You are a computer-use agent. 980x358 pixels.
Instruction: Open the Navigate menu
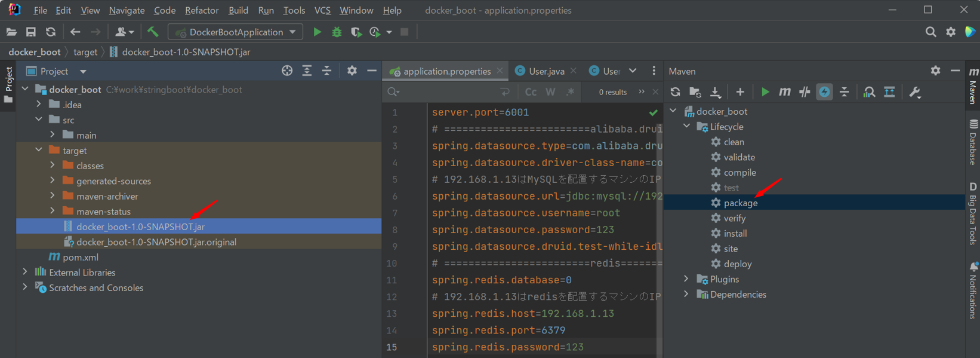(127, 10)
